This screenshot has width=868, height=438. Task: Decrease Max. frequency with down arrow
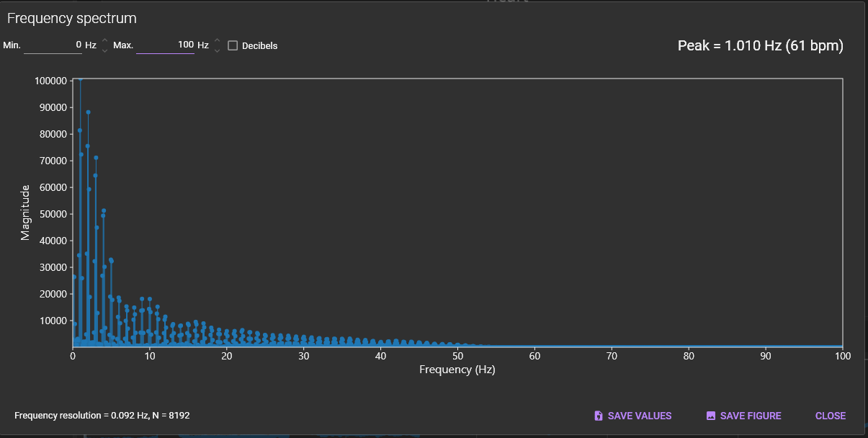click(217, 50)
